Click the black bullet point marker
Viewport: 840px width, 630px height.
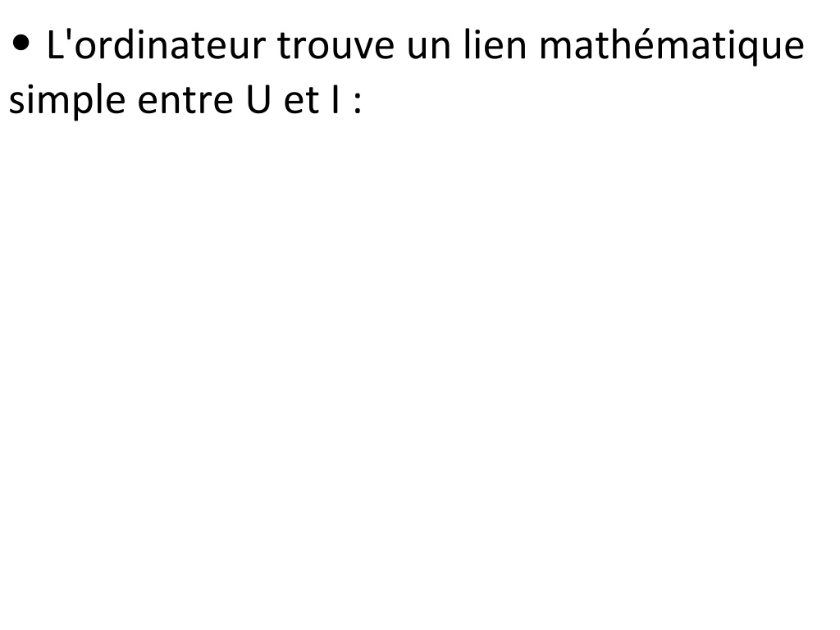(x=21, y=43)
